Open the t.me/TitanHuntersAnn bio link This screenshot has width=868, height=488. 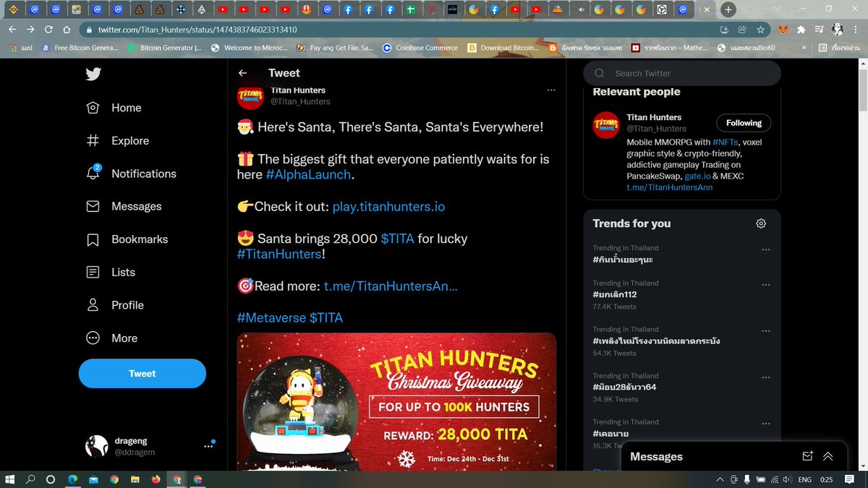click(669, 187)
